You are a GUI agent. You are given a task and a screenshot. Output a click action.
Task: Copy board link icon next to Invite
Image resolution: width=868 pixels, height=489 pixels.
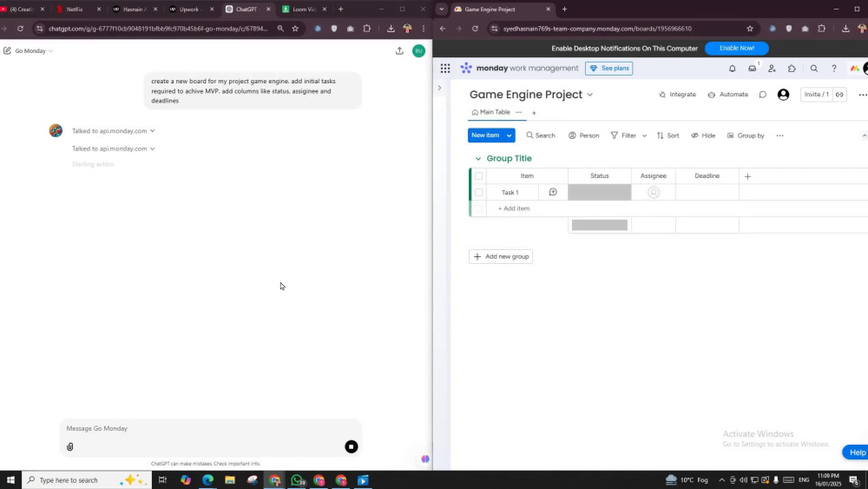tap(839, 95)
